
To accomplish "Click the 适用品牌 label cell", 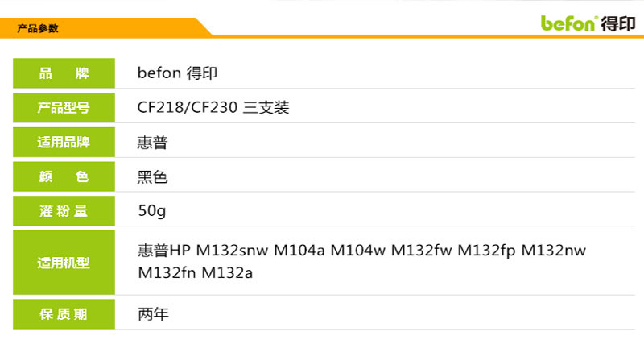I will click(64, 143).
